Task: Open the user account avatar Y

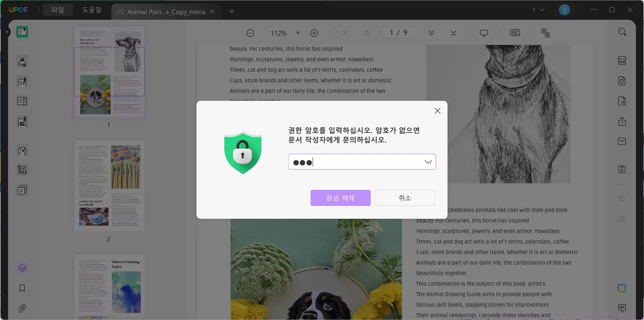Action: (x=565, y=10)
